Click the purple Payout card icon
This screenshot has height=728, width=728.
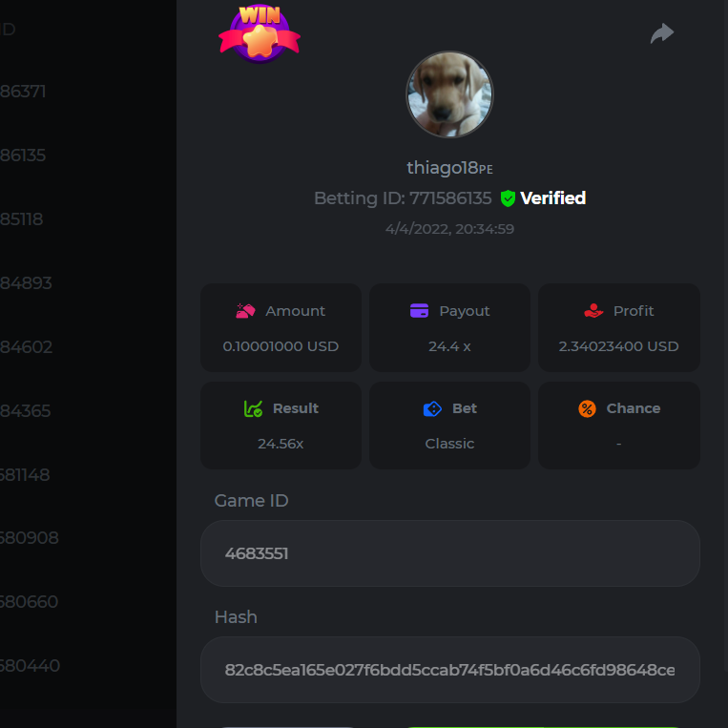coord(419,311)
